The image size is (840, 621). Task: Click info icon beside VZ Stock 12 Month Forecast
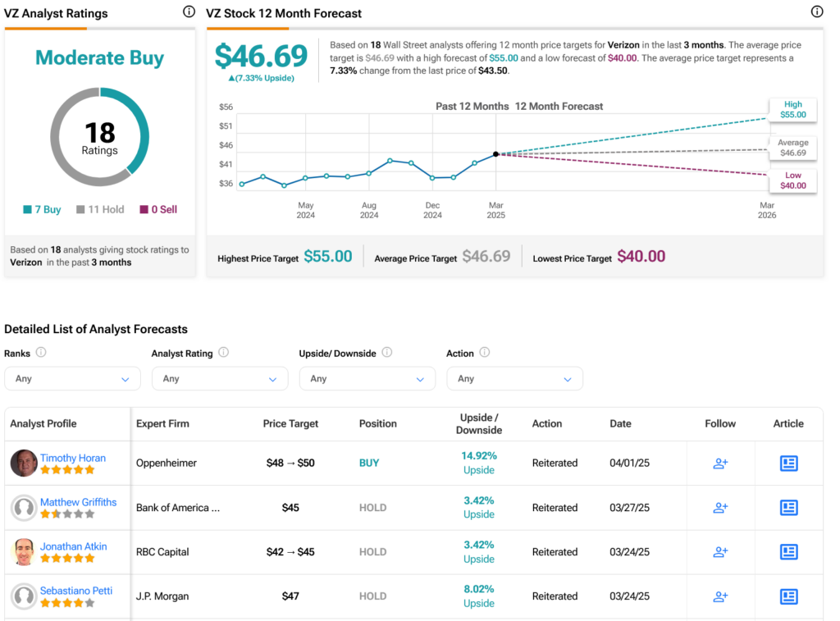coord(816,12)
